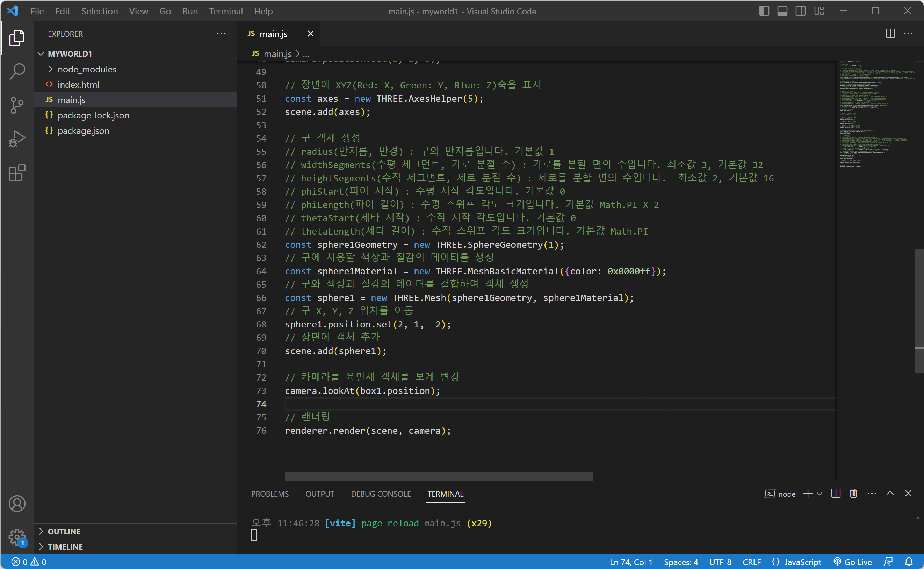
Task: Click the Kill Terminal trash icon
Action: 853,494
